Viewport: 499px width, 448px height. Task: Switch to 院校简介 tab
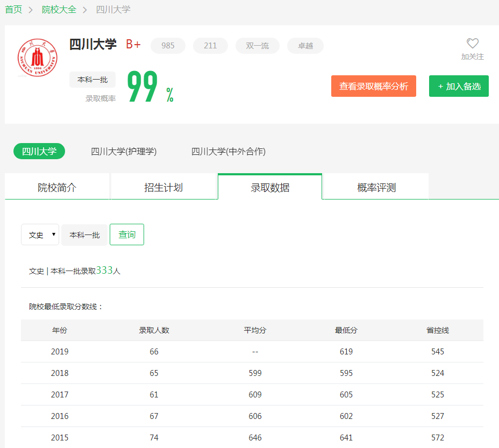pos(57,187)
